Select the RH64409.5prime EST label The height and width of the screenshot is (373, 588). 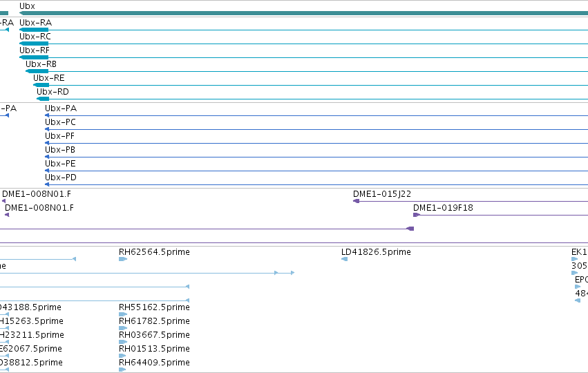click(154, 363)
